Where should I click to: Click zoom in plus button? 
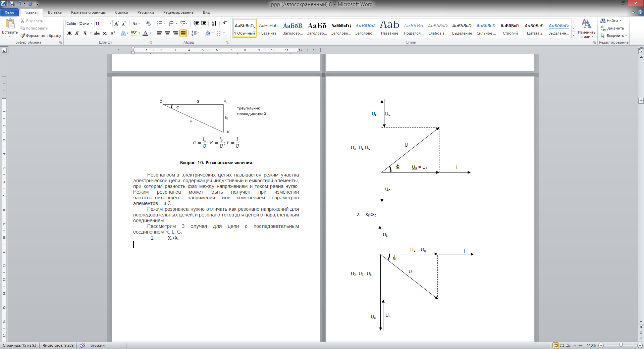click(x=640, y=345)
